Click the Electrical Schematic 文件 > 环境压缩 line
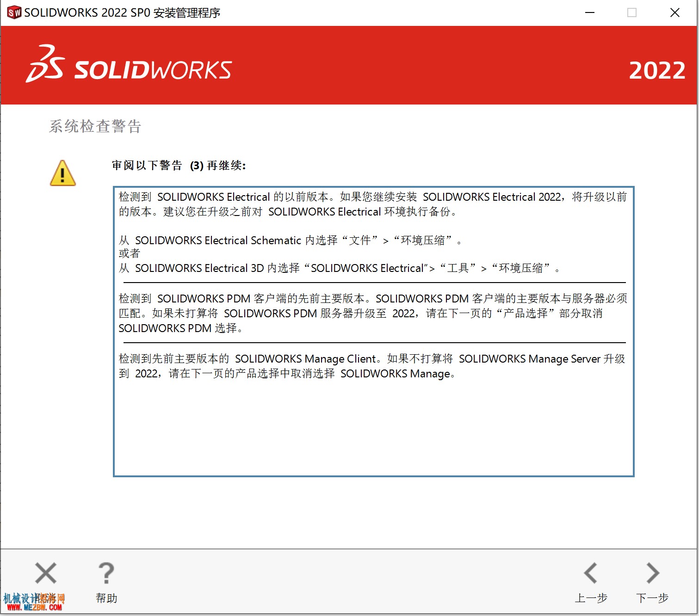699x616 pixels. [x=290, y=240]
